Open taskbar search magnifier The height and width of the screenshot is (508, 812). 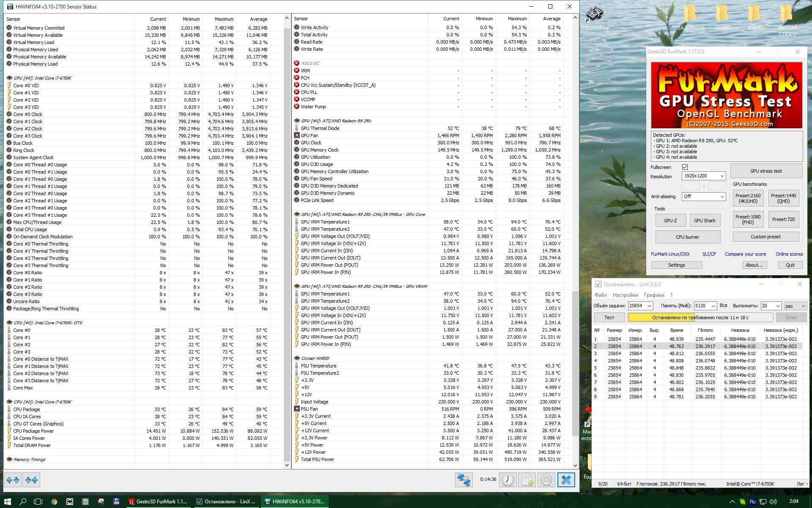click(x=23, y=502)
